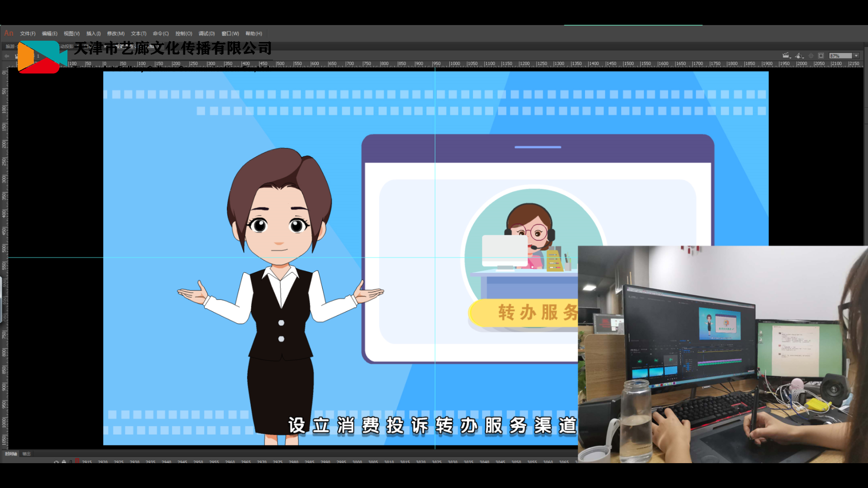This screenshot has width=868, height=488.
Task: Click the Edit Symbols shapes icon
Action: click(x=799, y=56)
